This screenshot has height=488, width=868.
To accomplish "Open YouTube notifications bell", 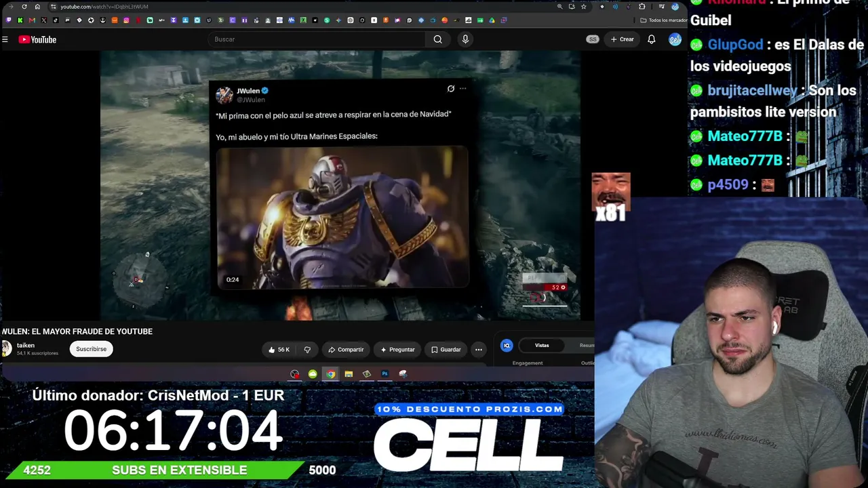I will [651, 39].
